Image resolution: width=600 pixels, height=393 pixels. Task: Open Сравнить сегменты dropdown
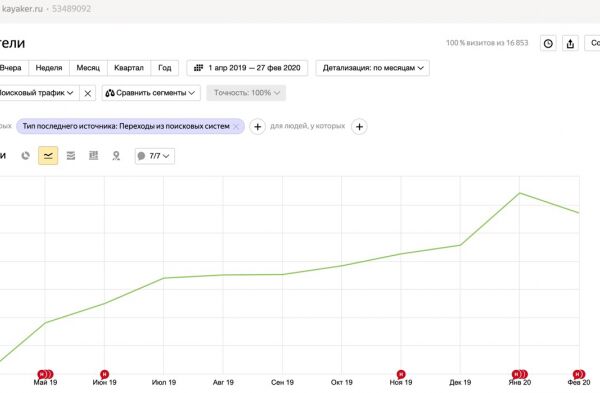(x=151, y=93)
